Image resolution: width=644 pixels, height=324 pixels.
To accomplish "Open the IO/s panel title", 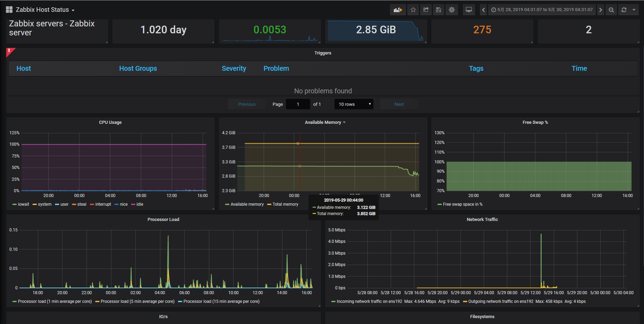I will [163, 316].
